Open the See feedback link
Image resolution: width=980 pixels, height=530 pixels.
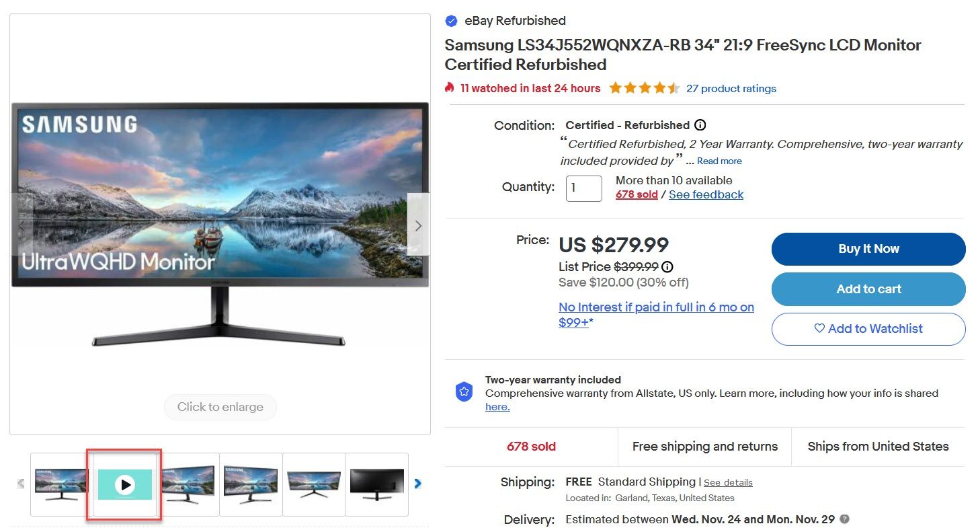(706, 194)
